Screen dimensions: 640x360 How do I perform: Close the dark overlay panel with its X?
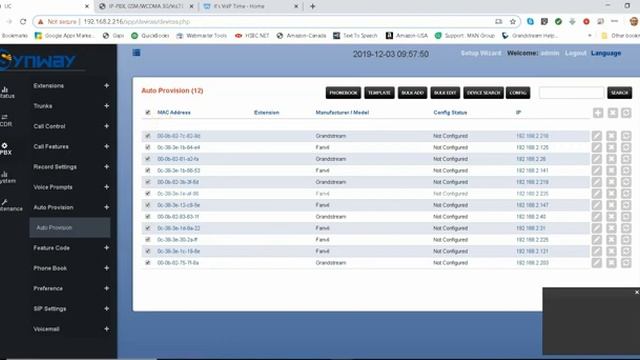[636, 292]
